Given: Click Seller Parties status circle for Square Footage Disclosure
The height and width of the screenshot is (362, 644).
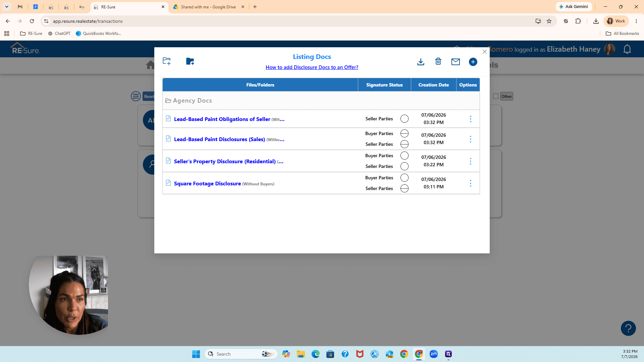Looking at the screenshot, I should 405,188.
